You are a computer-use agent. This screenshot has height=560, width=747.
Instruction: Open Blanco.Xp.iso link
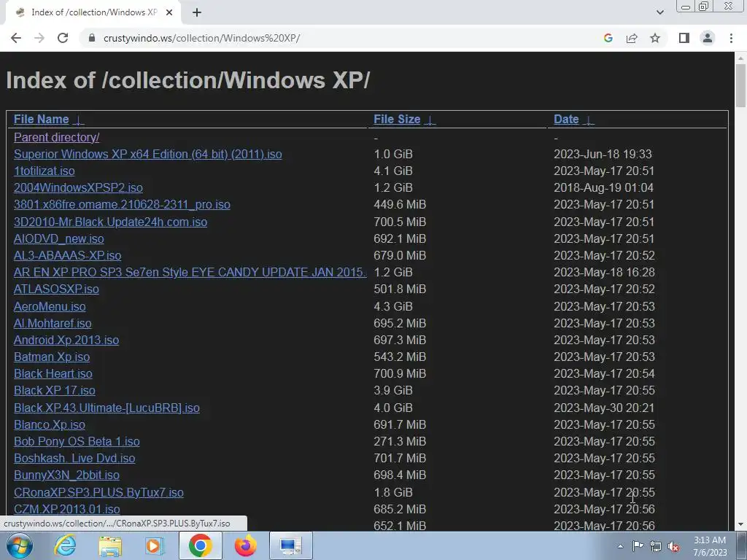coord(50,425)
